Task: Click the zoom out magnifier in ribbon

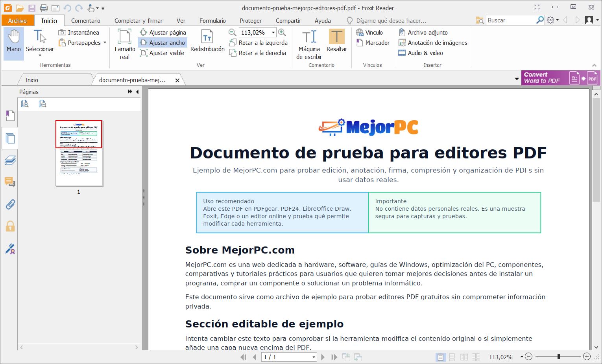Action: click(233, 33)
